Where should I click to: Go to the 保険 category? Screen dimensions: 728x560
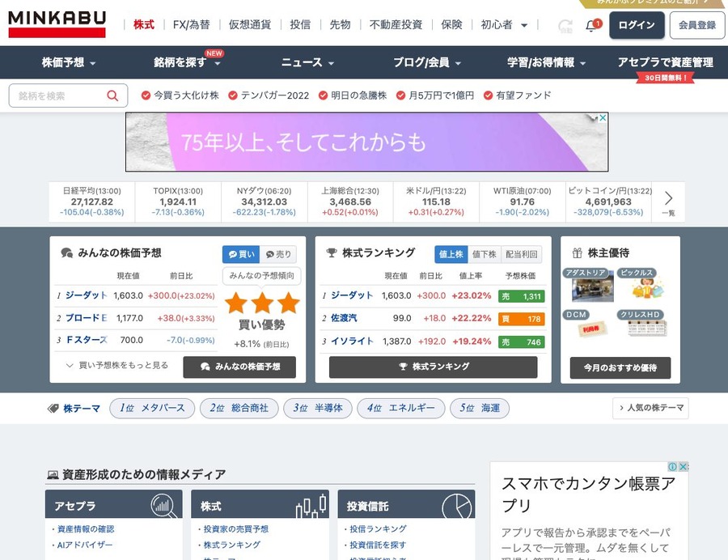pyautogui.click(x=451, y=24)
